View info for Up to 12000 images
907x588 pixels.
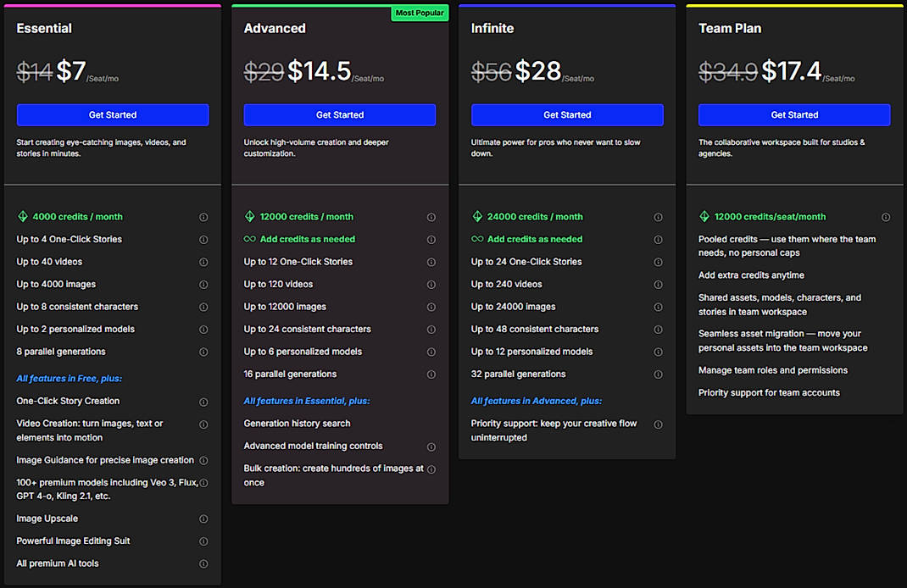pos(431,307)
